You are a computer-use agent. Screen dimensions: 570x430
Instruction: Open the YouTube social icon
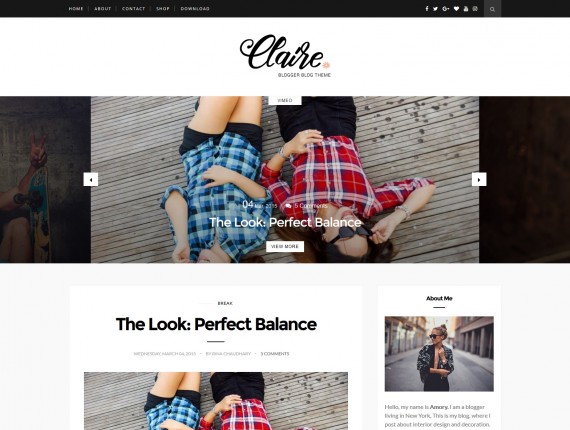pyautogui.click(x=466, y=9)
